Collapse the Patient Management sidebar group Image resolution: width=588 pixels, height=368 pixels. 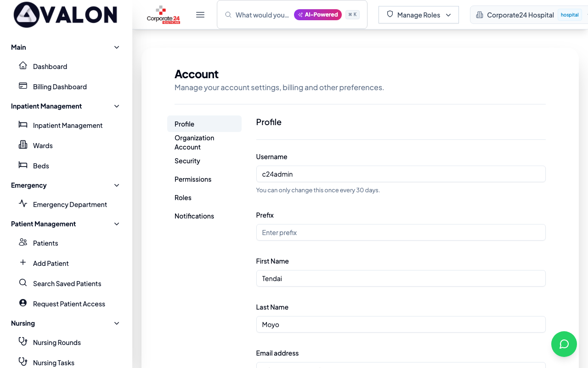117,224
